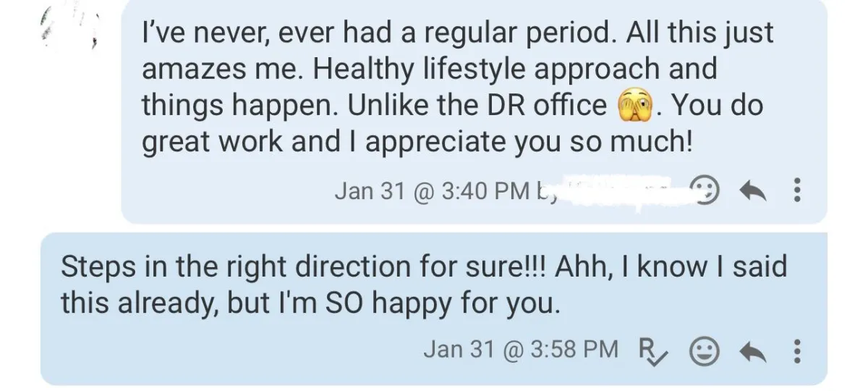Click "All this just amazes me" text
The image size is (868, 391).
pyautogui.click(x=458, y=51)
